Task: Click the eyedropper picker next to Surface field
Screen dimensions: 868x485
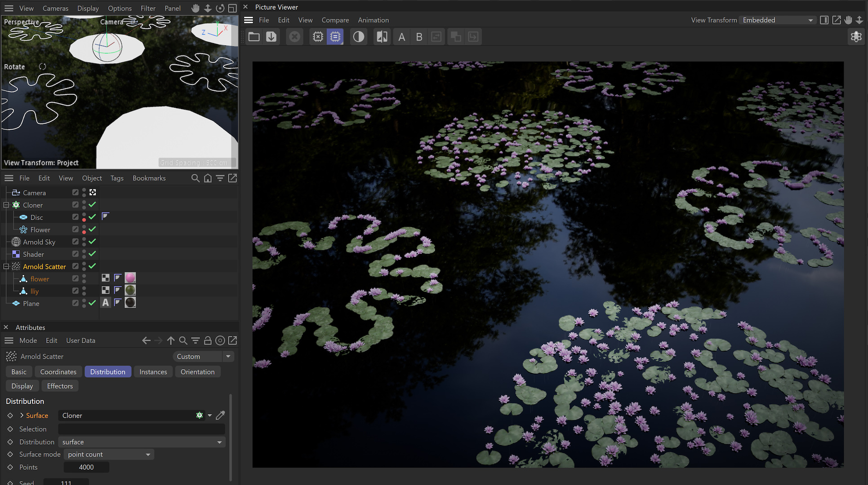Action: click(220, 415)
